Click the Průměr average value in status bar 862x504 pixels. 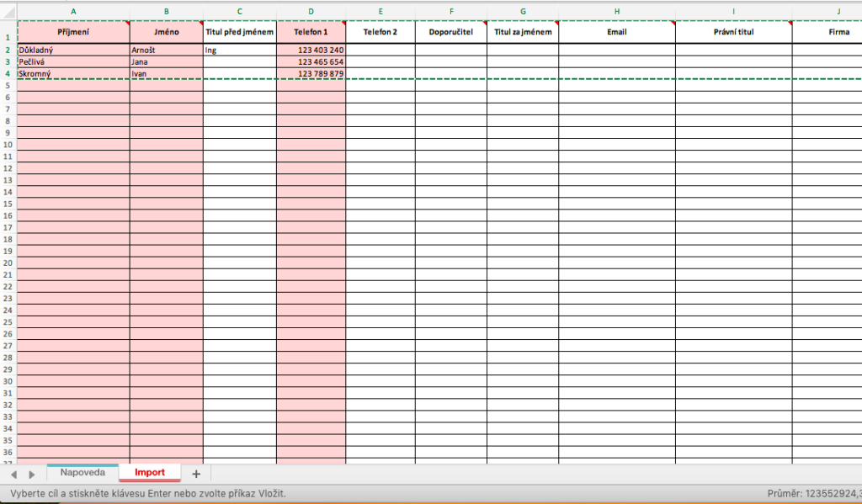coord(814,494)
